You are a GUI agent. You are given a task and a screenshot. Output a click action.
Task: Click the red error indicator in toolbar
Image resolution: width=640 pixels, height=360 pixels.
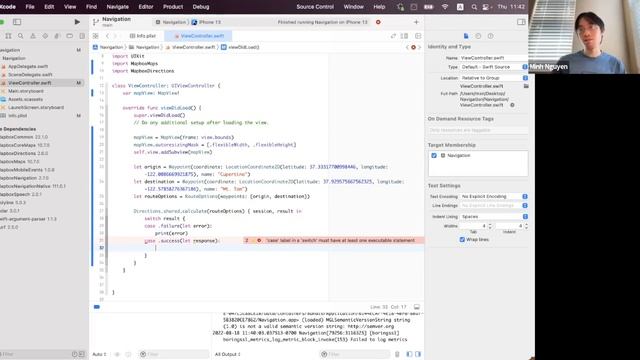coord(378,22)
